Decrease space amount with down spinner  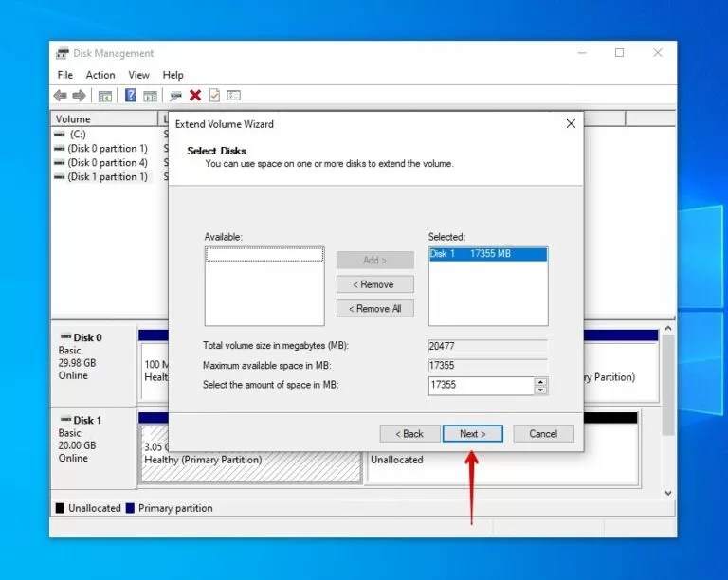pyautogui.click(x=540, y=390)
